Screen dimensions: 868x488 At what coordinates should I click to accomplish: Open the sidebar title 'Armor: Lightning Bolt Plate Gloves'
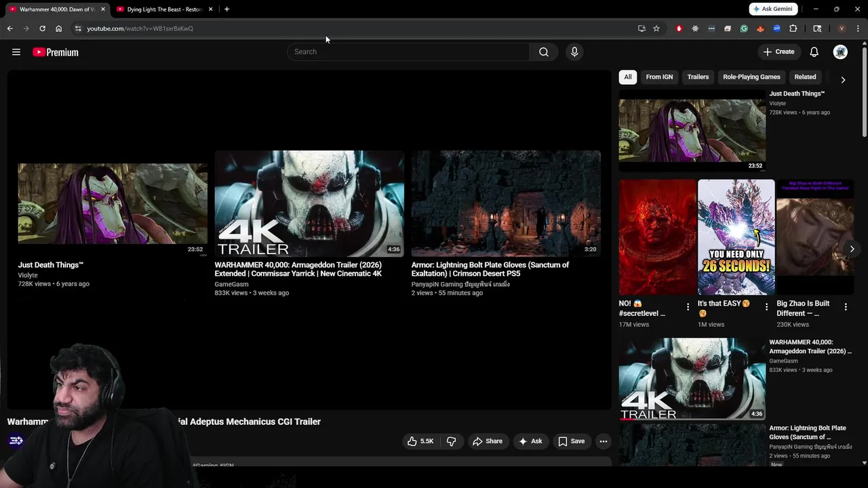[808, 432]
